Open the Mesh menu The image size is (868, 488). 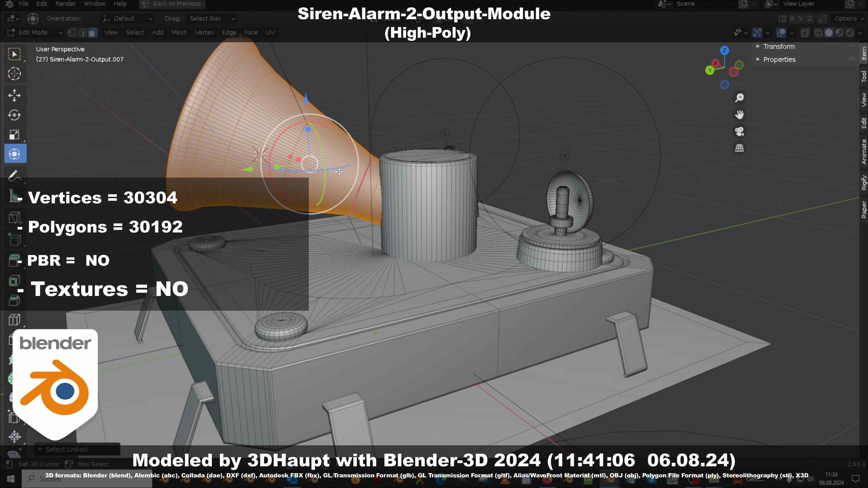coord(179,33)
